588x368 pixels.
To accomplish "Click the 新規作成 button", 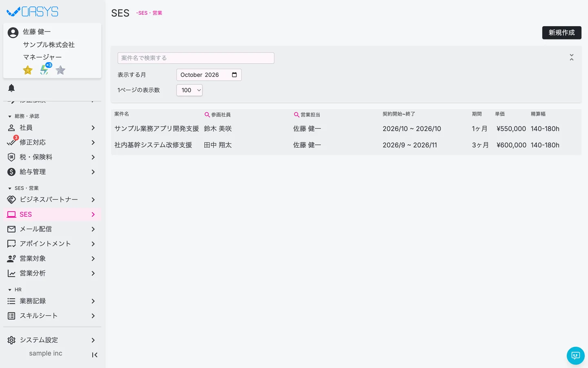I will coord(562,33).
